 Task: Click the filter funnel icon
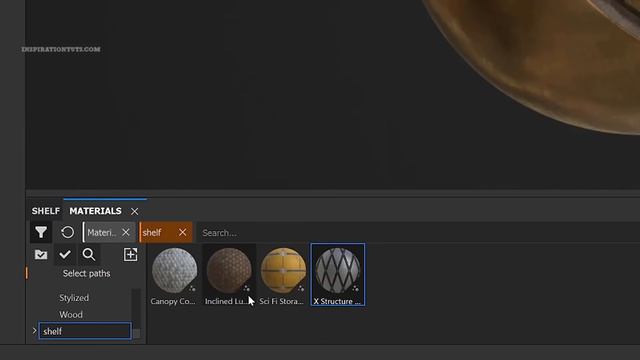41,232
